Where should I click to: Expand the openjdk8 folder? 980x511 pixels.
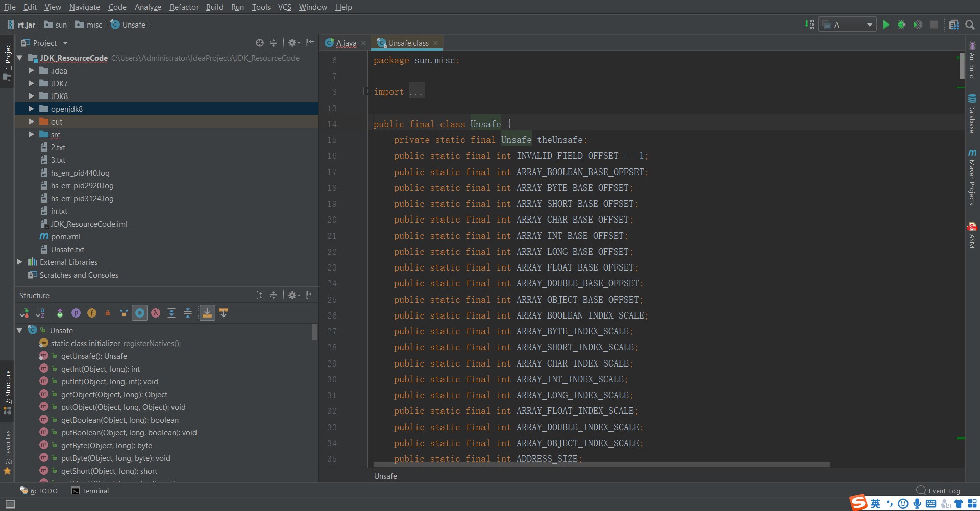31,109
